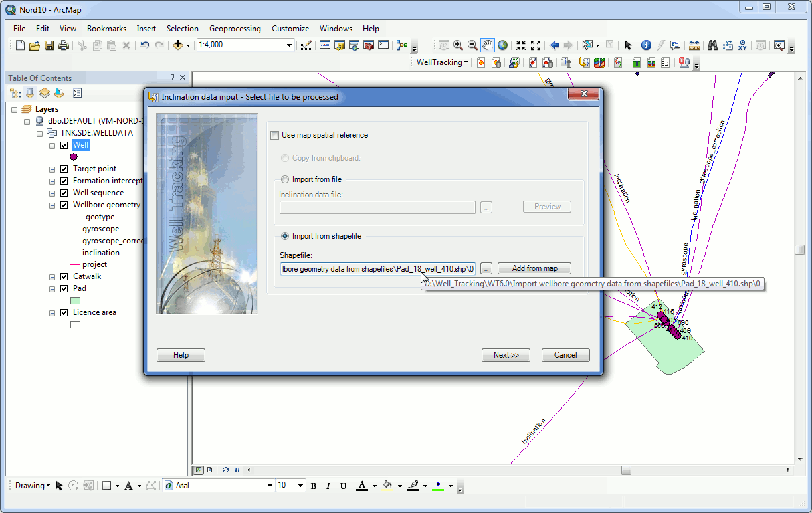Viewport: 812px width, 513px height.
Task: Toggle the Catwalk layer checkbox
Action: [x=64, y=276]
